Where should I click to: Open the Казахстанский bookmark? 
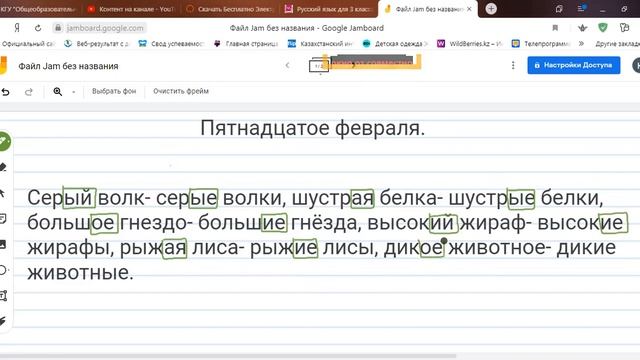[x=320, y=43]
